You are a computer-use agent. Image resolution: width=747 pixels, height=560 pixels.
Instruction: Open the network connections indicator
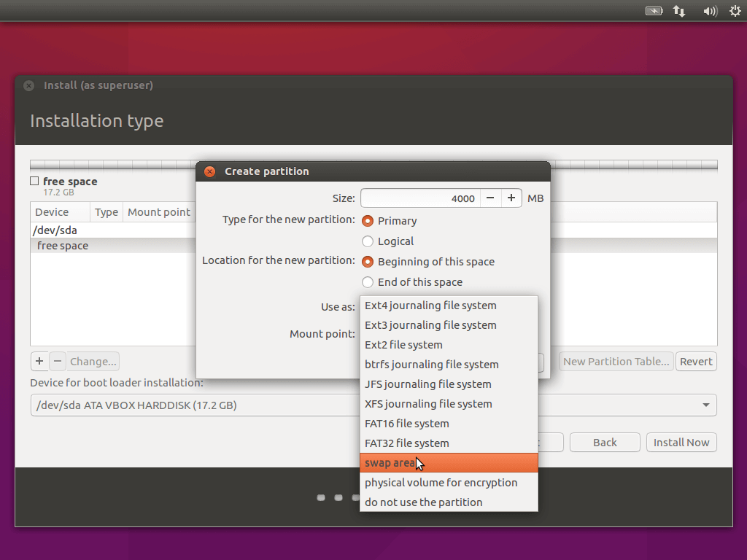(x=679, y=11)
